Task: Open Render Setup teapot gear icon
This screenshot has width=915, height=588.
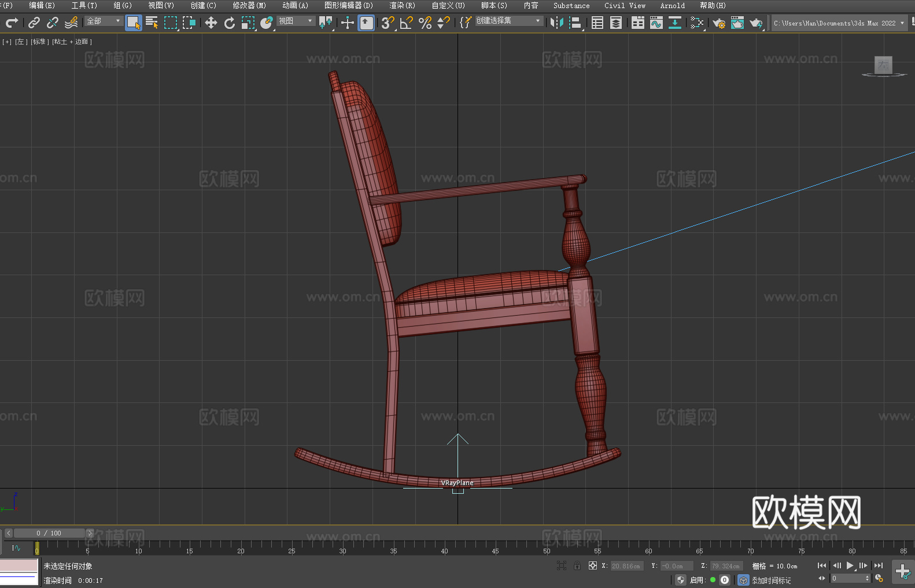Action: click(719, 23)
